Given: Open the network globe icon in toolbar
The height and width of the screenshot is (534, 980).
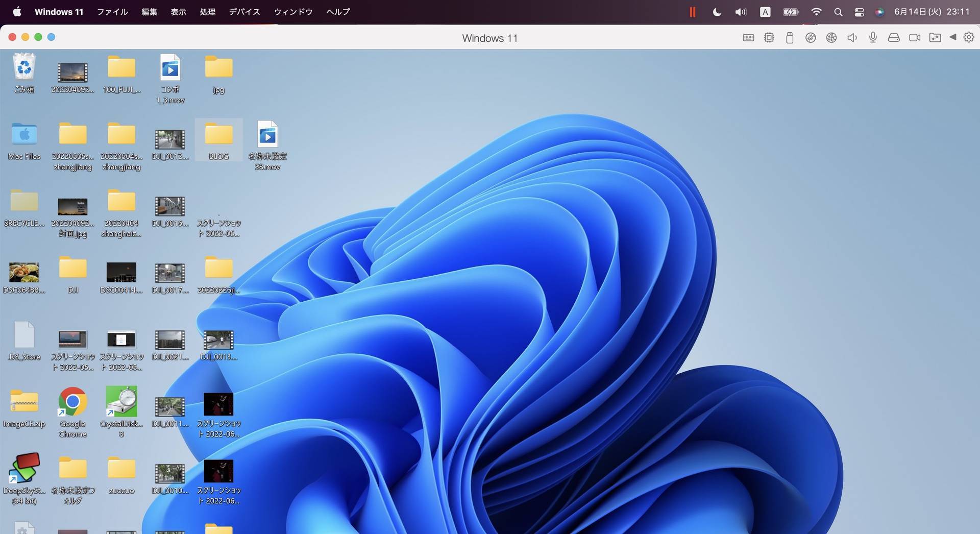Looking at the screenshot, I should click(x=831, y=37).
